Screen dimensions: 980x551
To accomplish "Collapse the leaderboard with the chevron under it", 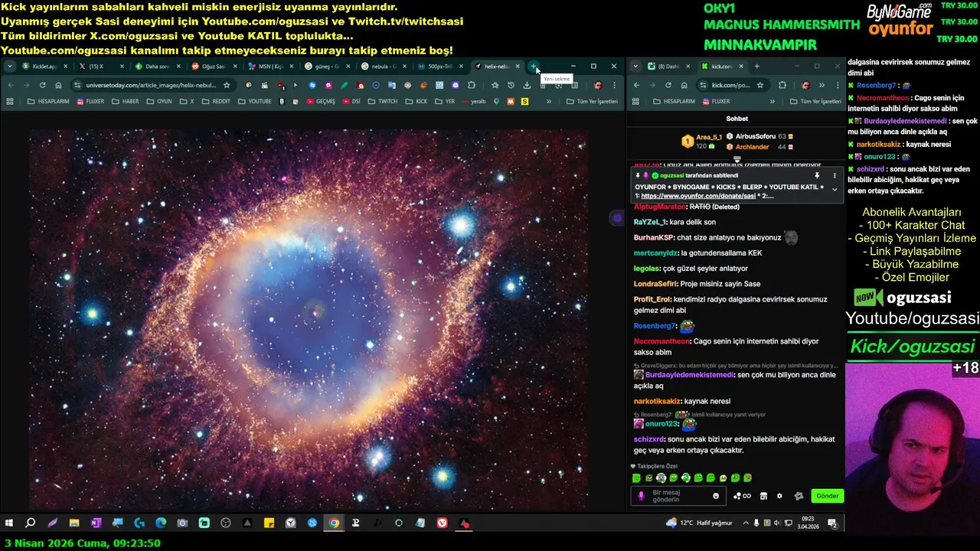I will click(737, 159).
